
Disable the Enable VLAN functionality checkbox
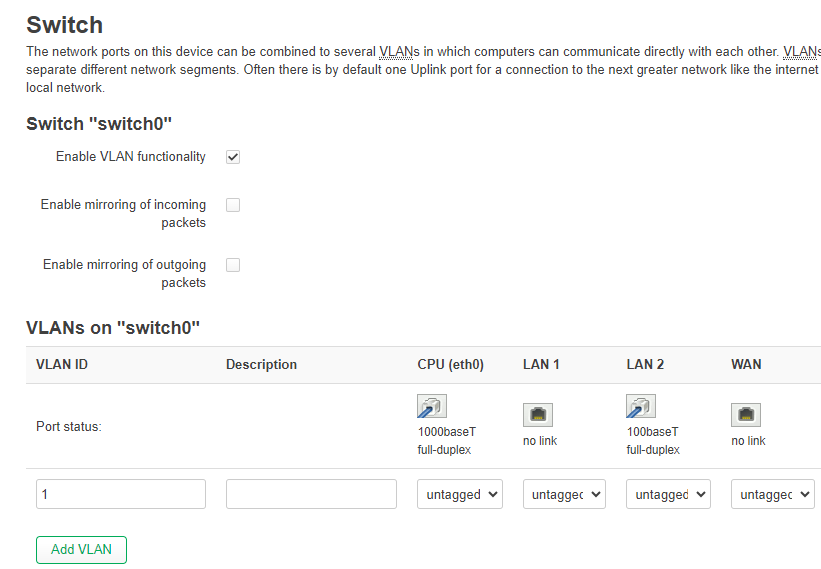[233, 157]
